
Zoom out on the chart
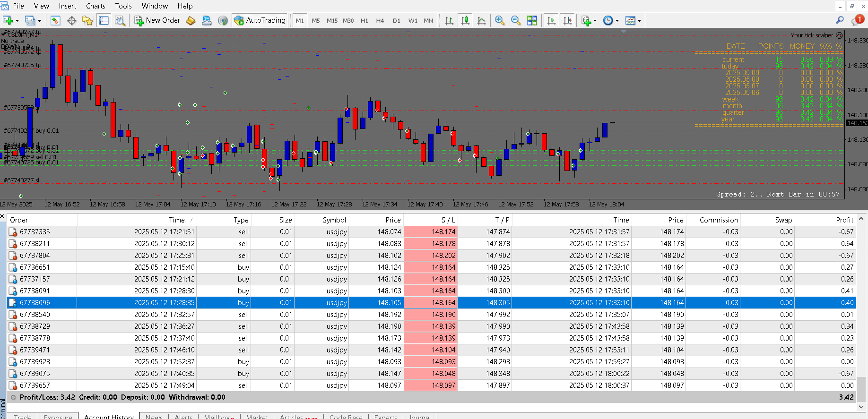pyautogui.click(x=516, y=20)
